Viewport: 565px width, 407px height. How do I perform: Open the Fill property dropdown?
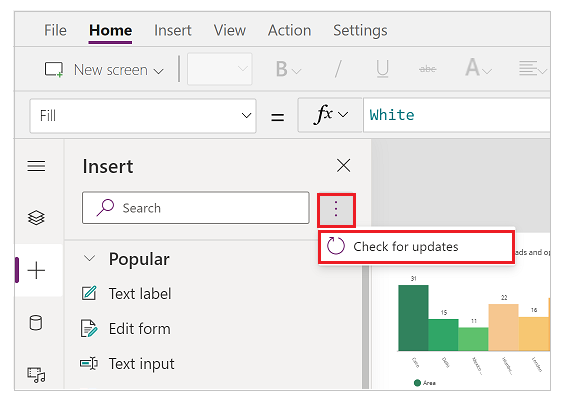coord(143,116)
